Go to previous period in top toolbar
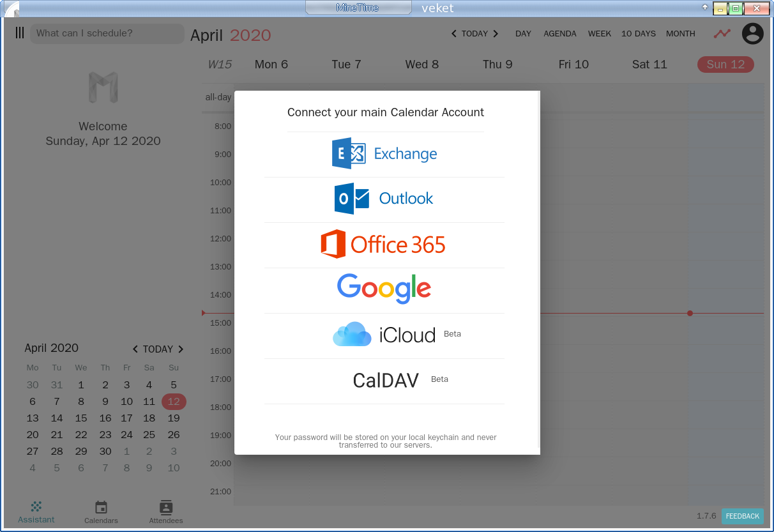Image resolution: width=774 pixels, height=532 pixels. click(x=454, y=34)
